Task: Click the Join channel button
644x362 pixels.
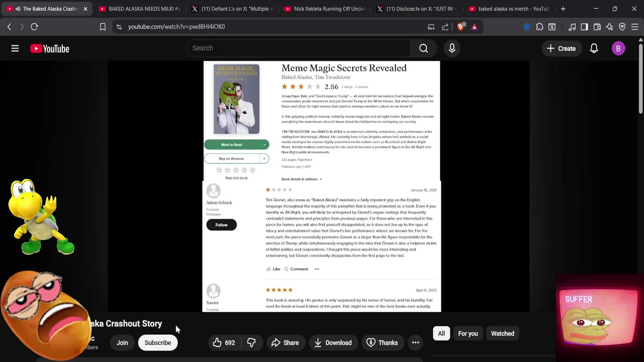Action: click(x=122, y=343)
